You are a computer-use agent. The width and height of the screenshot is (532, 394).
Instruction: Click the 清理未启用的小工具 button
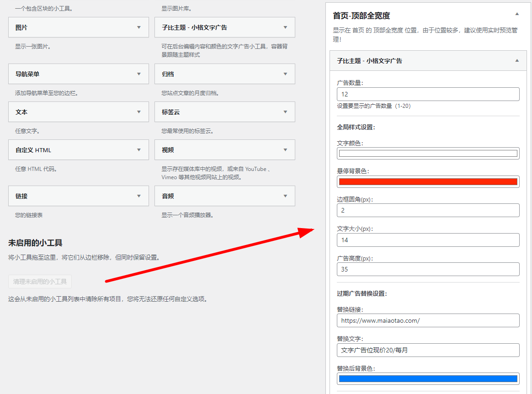(x=40, y=282)
